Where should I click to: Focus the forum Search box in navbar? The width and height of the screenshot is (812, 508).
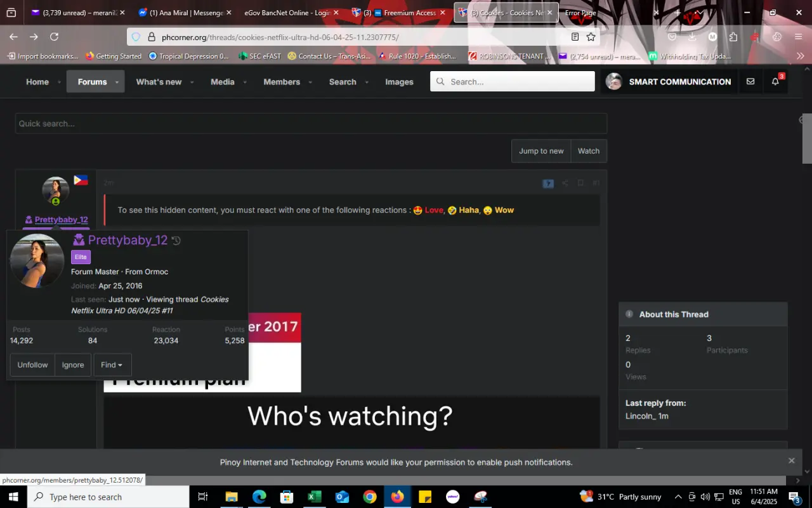(513, 81)
